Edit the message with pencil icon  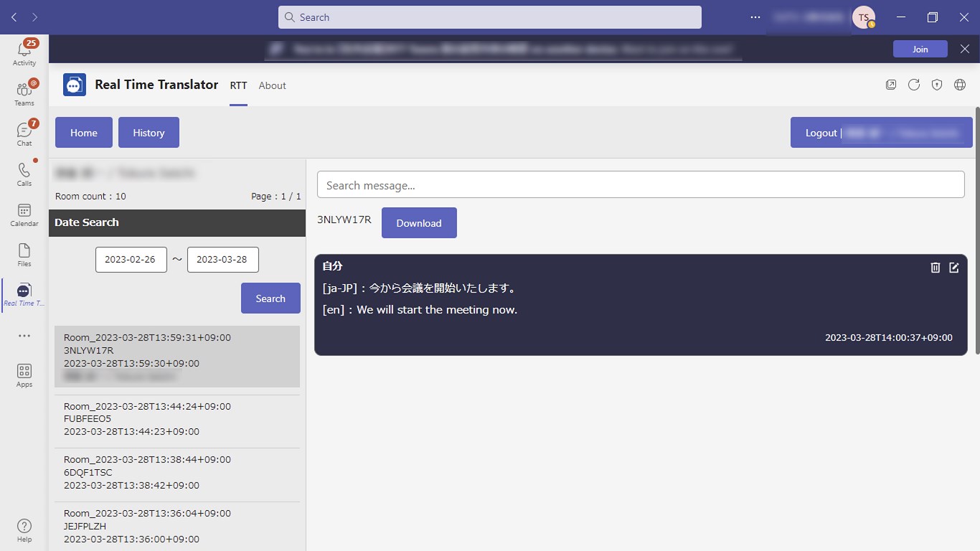click(x=954, y=268)
